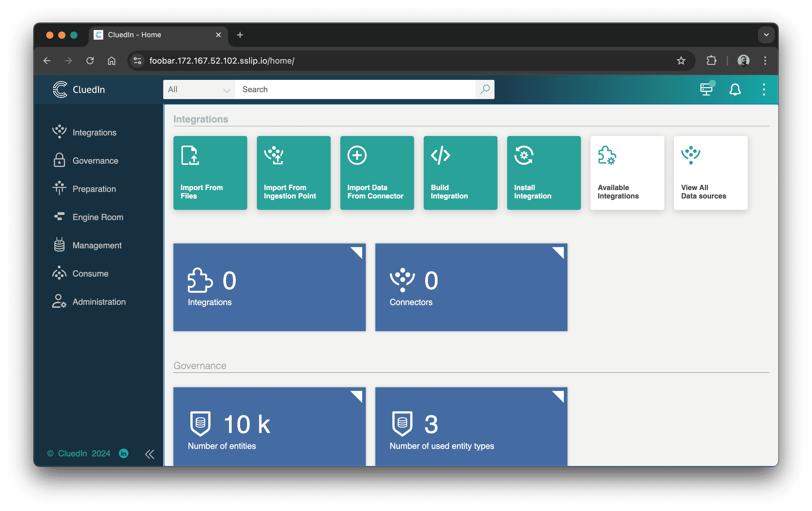Click shield icon on used entity types card
Image resolution: width=812 pixels, height=511 pixels.
click(x=402, y=424)
